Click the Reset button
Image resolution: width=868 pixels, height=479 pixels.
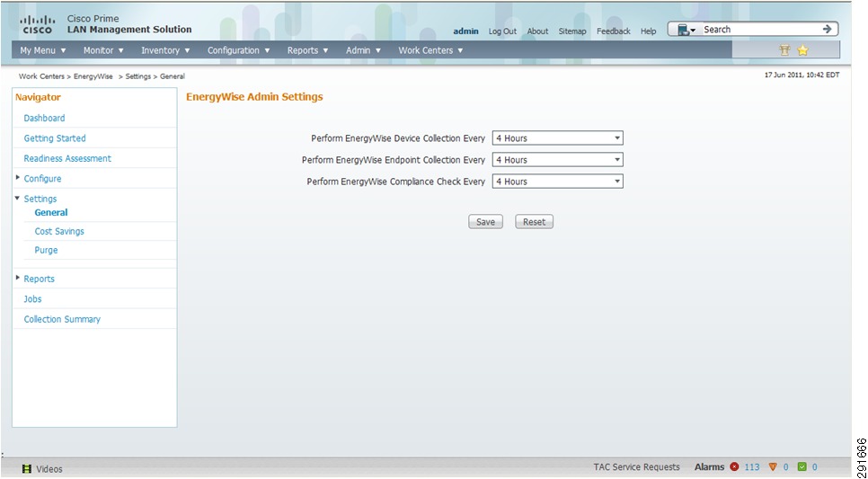point(535,221)
